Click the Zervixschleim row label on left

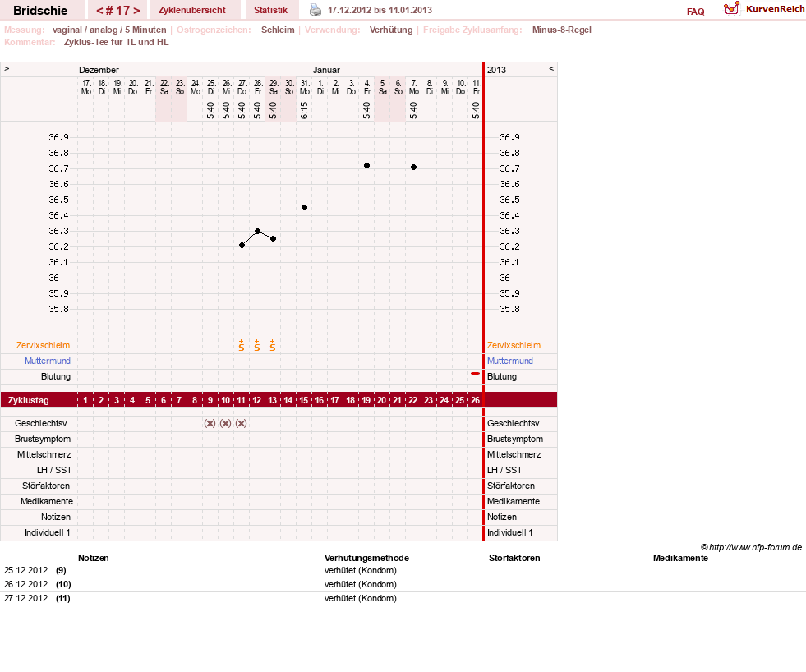(x=44, y=345)
